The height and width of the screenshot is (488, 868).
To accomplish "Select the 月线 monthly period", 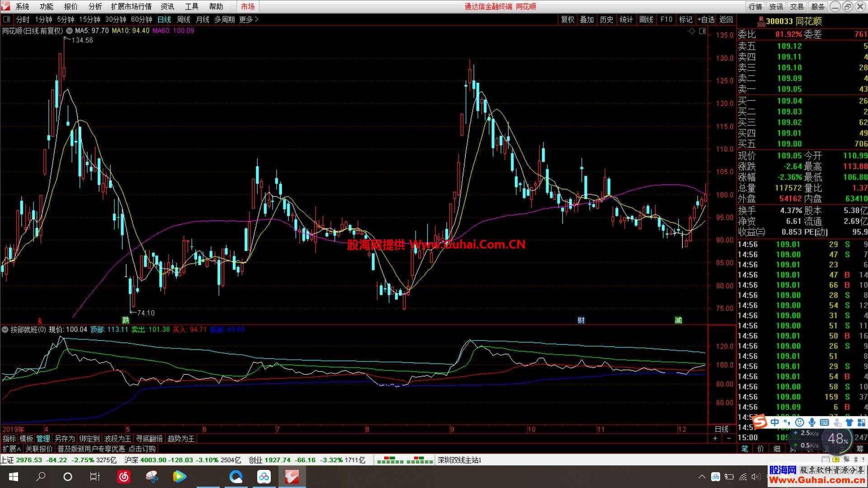I will click(x=203, y=19).
